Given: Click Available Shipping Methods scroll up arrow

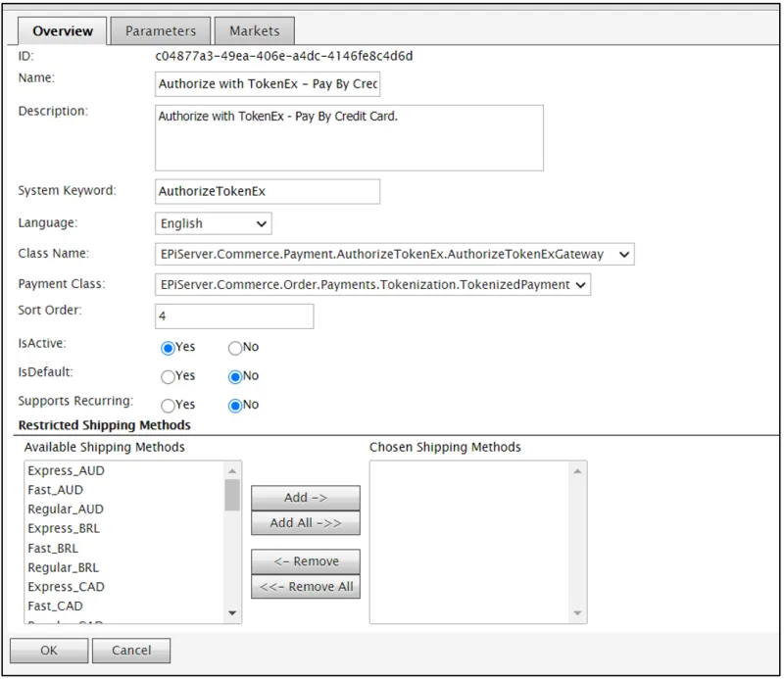Looking at the screenshot, I should click(232, 471).
